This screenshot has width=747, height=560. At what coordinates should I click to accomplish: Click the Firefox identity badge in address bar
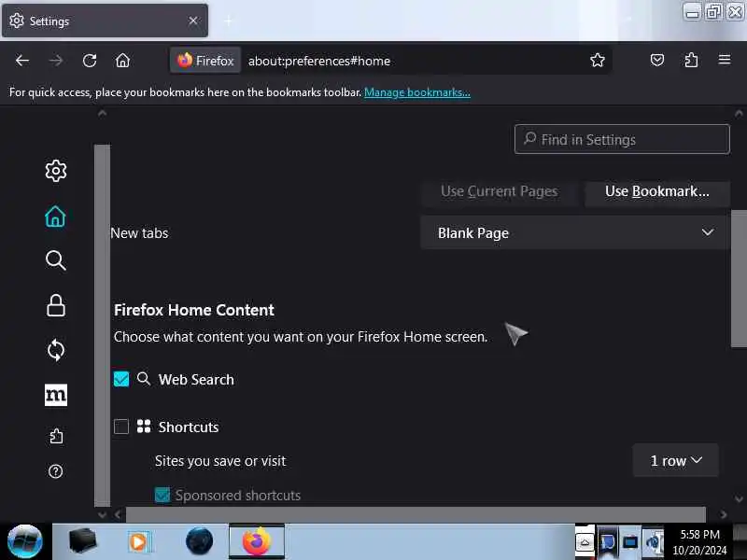point(205,61)
